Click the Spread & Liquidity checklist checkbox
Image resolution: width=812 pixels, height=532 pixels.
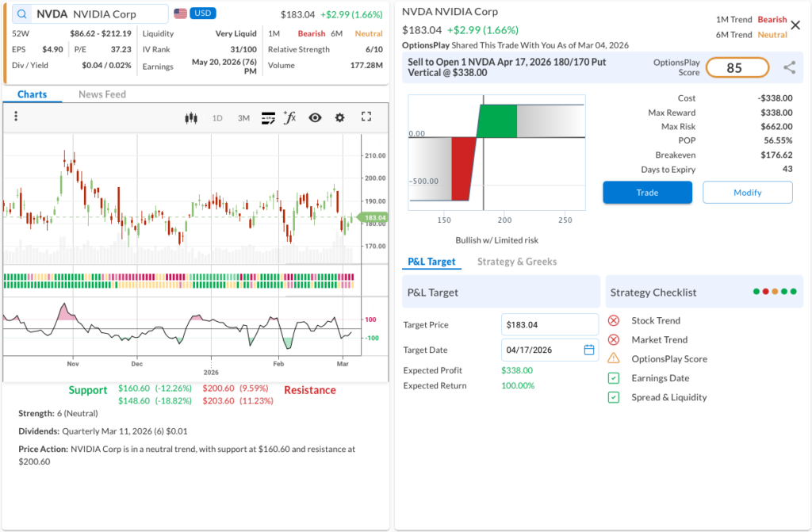(x=614, y=397)
